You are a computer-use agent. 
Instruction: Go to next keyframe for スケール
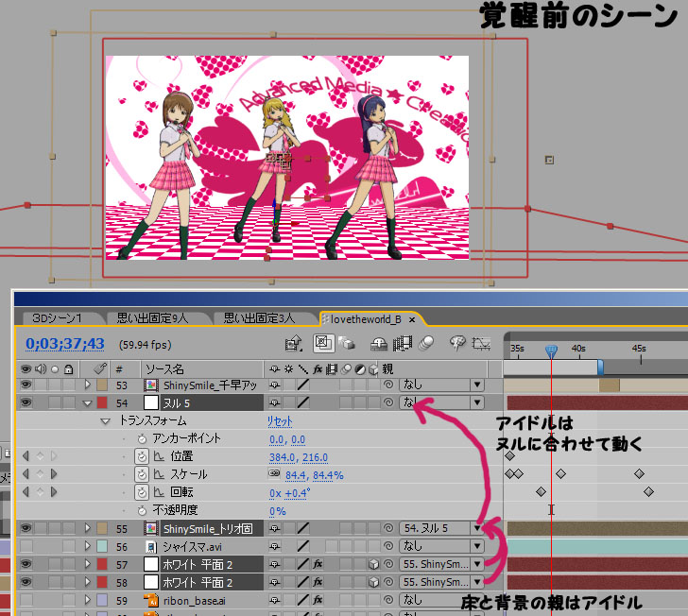click(x=54, y=474)
